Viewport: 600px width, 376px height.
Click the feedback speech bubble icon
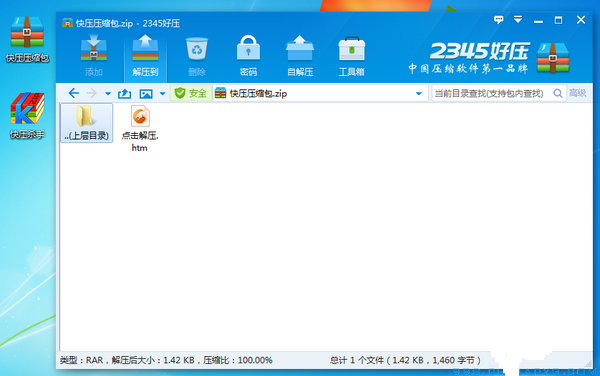(498, 20)
